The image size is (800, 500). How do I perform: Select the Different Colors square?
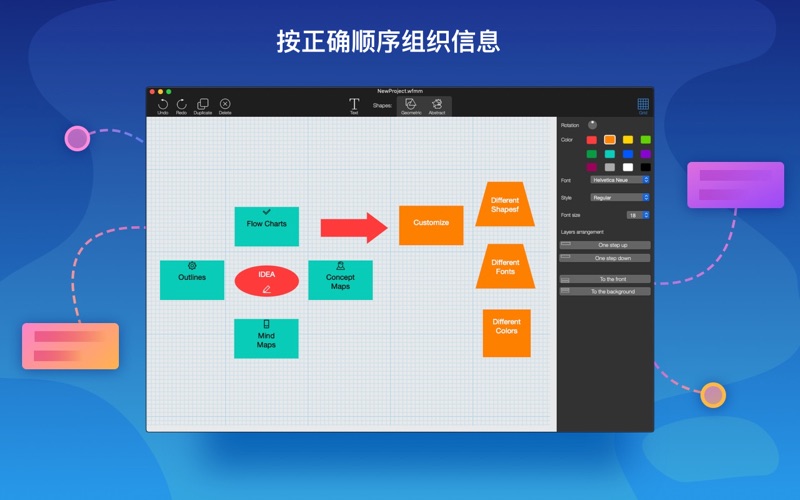tap(507, 333)
